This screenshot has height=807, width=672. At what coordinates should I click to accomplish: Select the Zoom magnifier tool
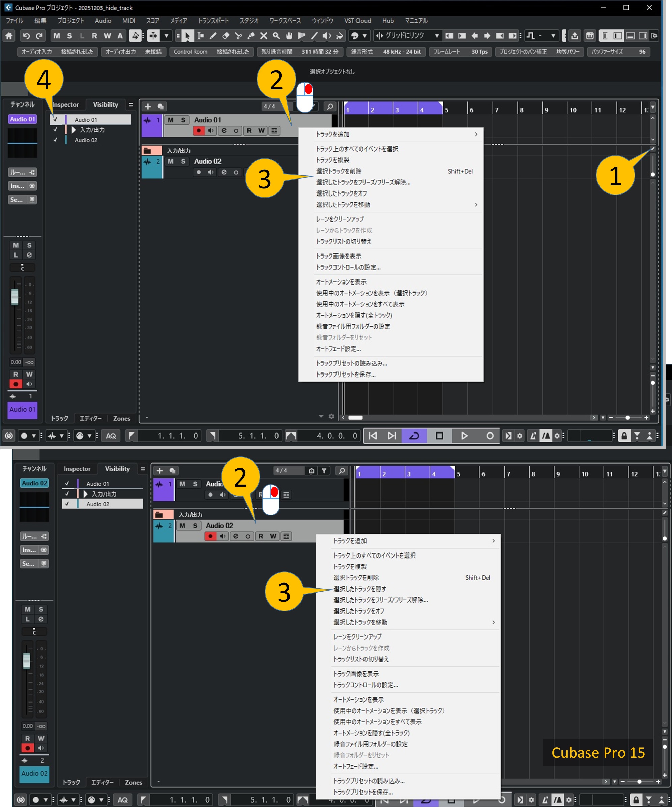click(x=276, y=36)
